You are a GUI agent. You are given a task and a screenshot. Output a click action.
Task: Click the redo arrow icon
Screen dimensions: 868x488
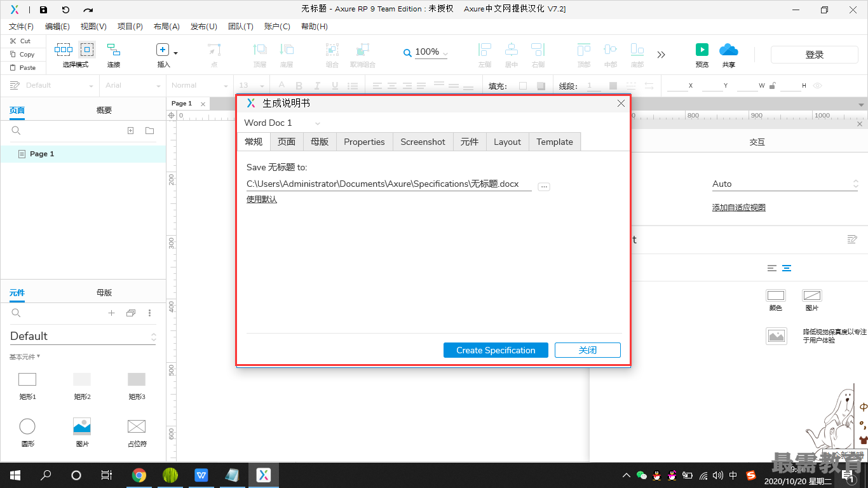[x=88, y=10]
